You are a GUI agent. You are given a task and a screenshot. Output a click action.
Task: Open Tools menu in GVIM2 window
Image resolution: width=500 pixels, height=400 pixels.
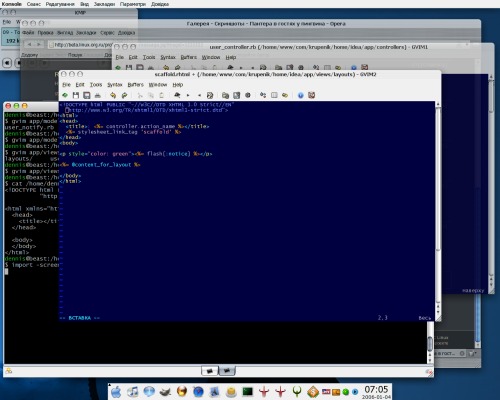coord(96,85)
